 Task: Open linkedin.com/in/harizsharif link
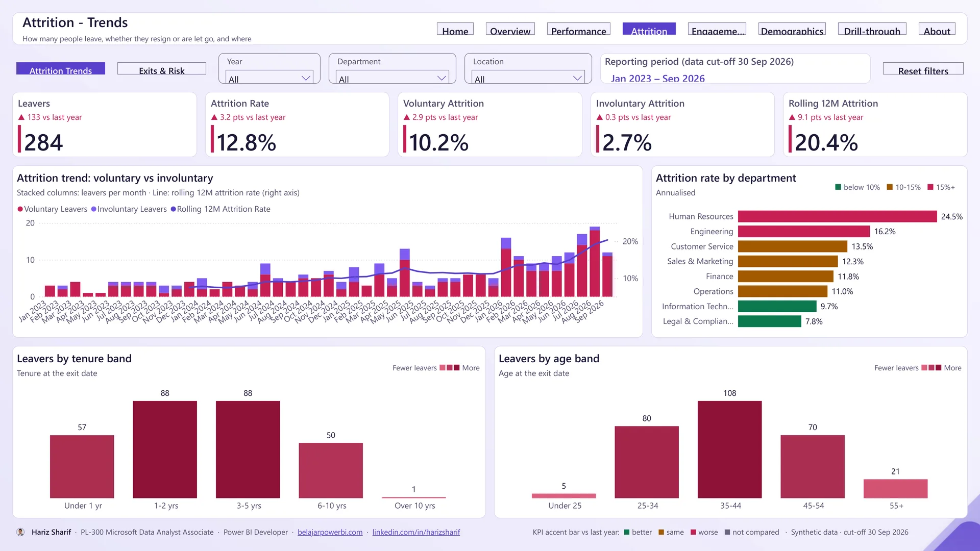click(x=416, y=532)
